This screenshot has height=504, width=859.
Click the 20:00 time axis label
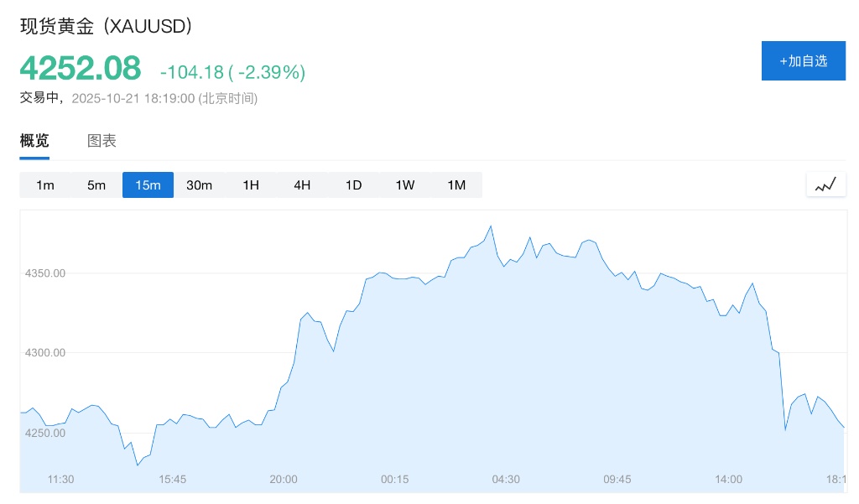284,479
